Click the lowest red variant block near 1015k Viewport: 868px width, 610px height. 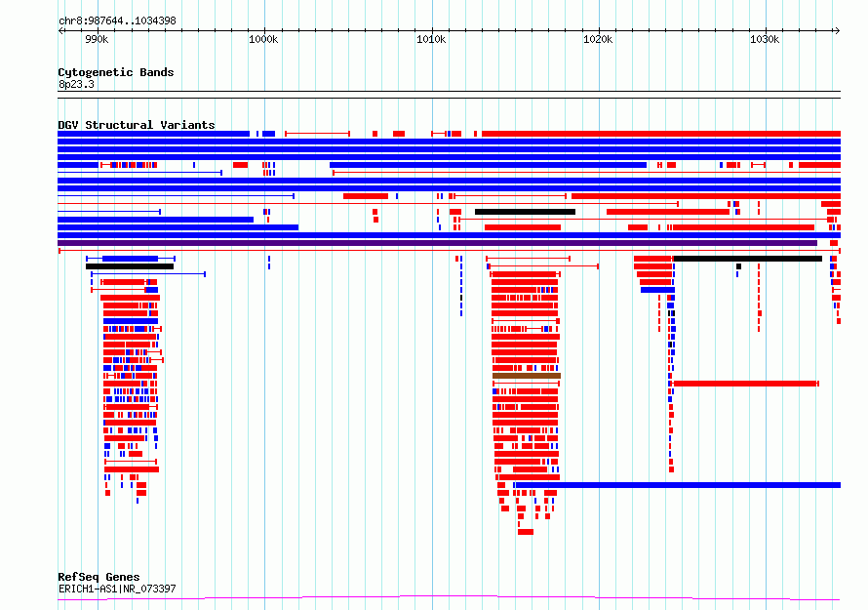pyautogui.click(x=526, y=532)
